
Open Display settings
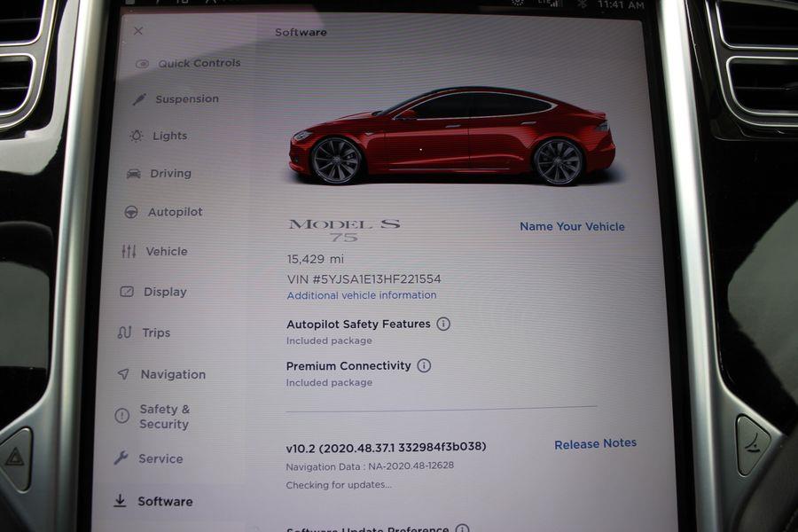[x=153, y=292]
